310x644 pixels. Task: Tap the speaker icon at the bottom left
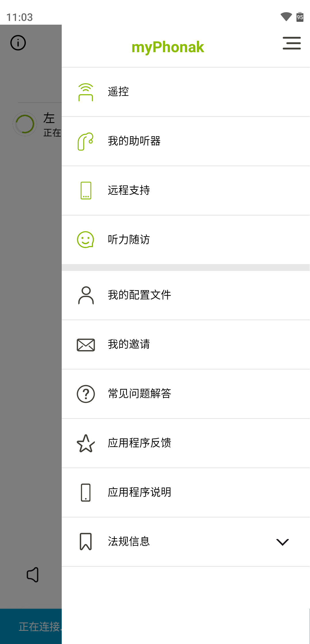coord(32,574)
